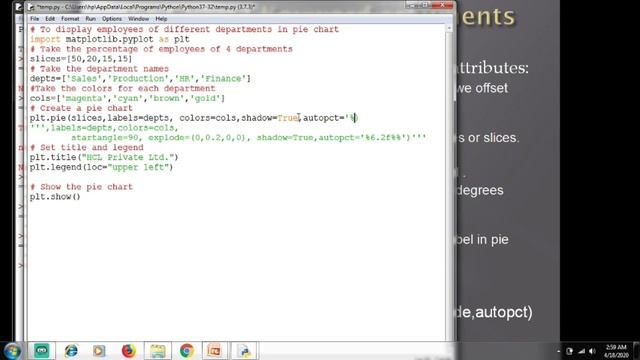Click the '# Create a pie chart' comment
The height and width of the screenshot is (360, 640).
[81, 108]
